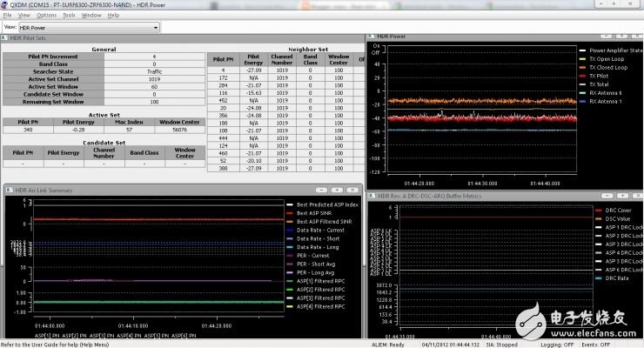Open the Help menu
The height and width of the screenshot is (348, 644).
pos(115,16)
